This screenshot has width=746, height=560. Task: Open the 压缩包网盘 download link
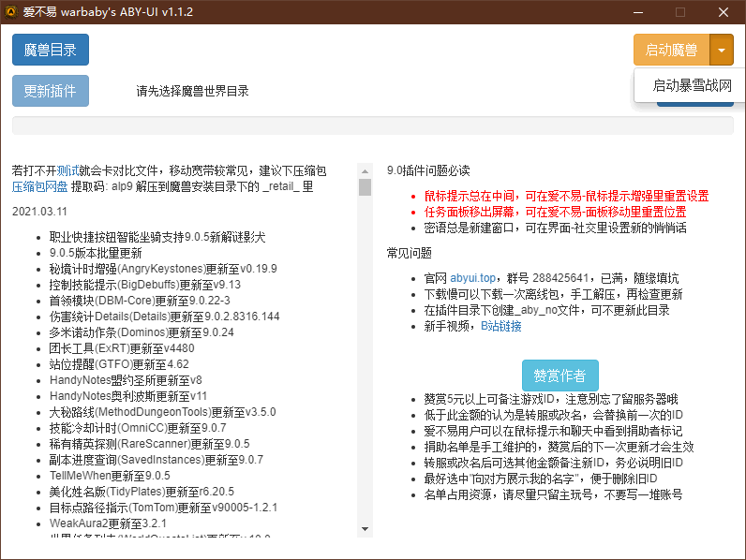point(40,186)
